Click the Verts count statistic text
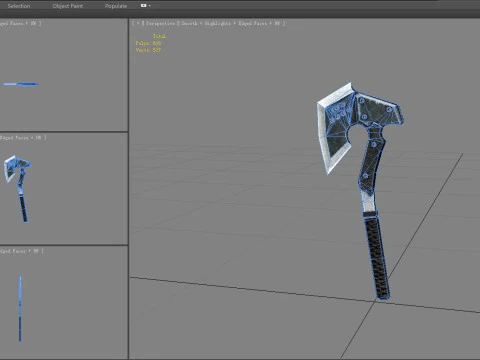This screenshot has width=480, height=360. (x=148, y=50)
